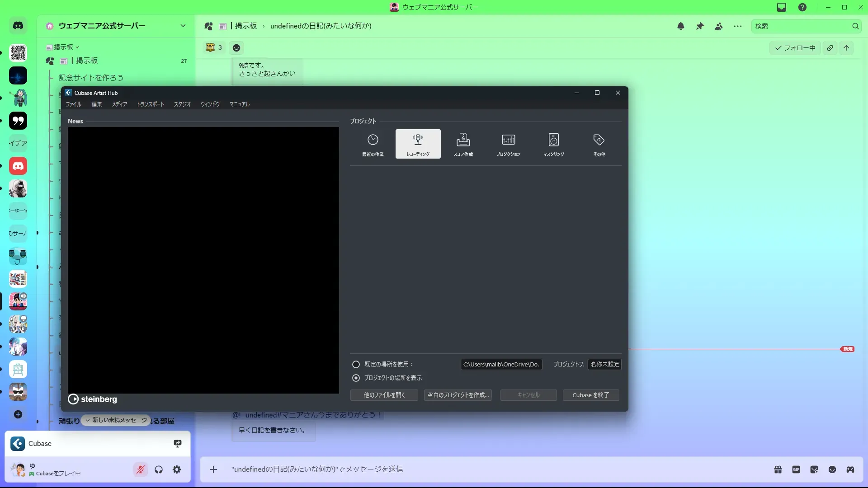Open the ファイル menu in Cubase Hub
Viewport: 868px width, 488px height.
73,104
